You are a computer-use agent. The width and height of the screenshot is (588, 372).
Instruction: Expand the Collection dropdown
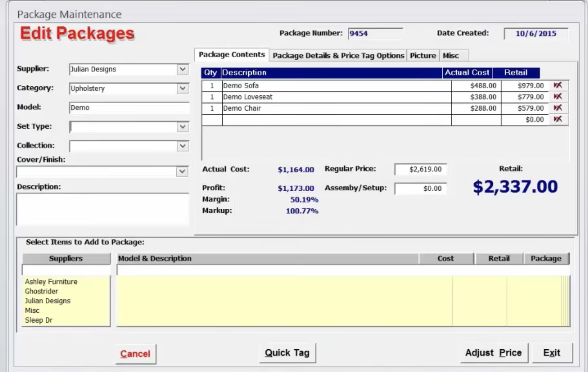click(x=182, y=146)
